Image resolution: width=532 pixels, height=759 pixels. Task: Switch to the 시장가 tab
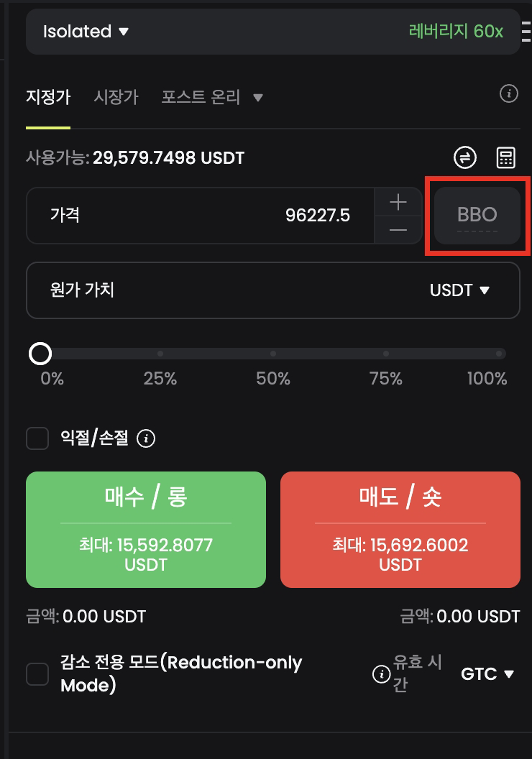click(116, 97)
